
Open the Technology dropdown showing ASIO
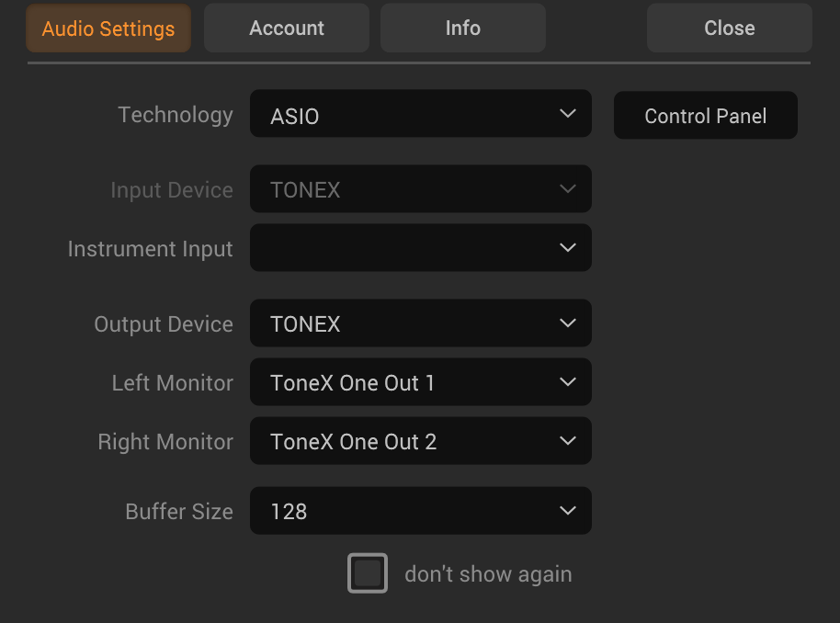pos(421,114)
